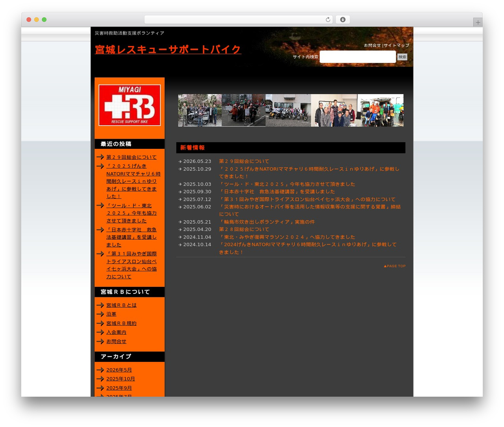Click the red close window button
504x427 pixels.
tap(29, 20)
